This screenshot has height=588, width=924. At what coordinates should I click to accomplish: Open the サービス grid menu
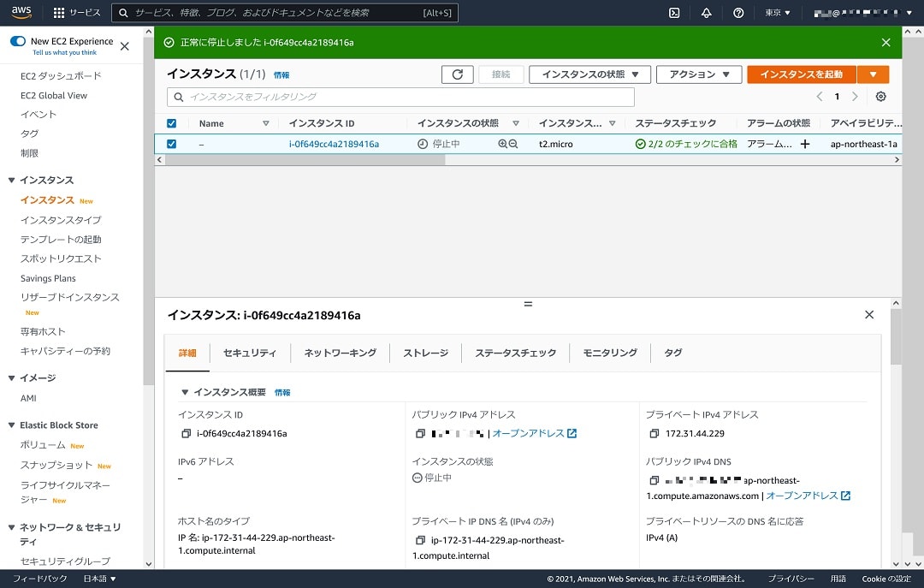pyautogui.click(x=77, y=12)
